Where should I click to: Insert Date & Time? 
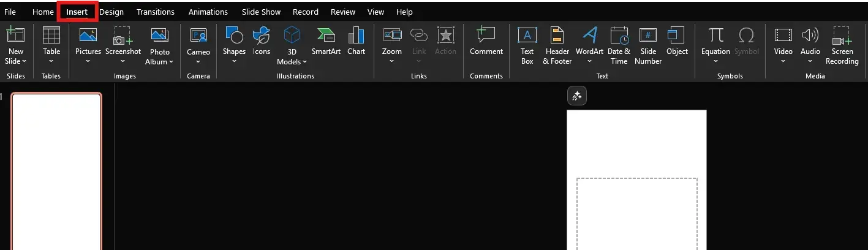click(619, 45)
